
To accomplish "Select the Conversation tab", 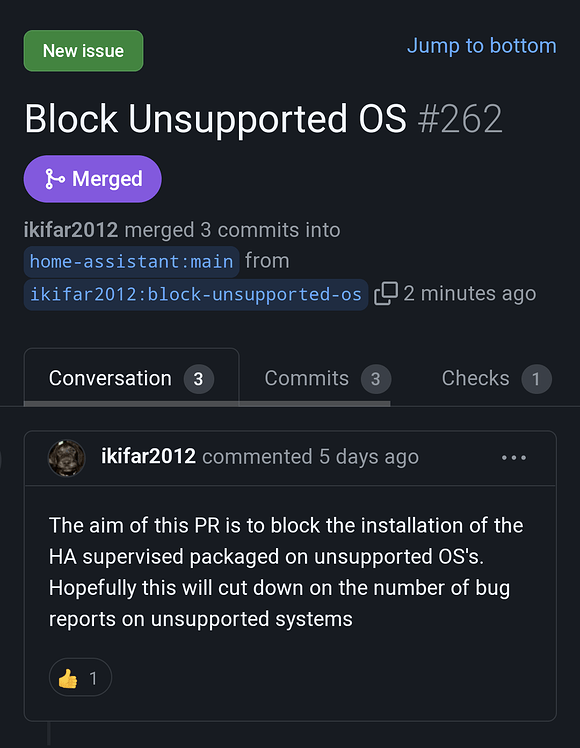I will click(131, 378).
